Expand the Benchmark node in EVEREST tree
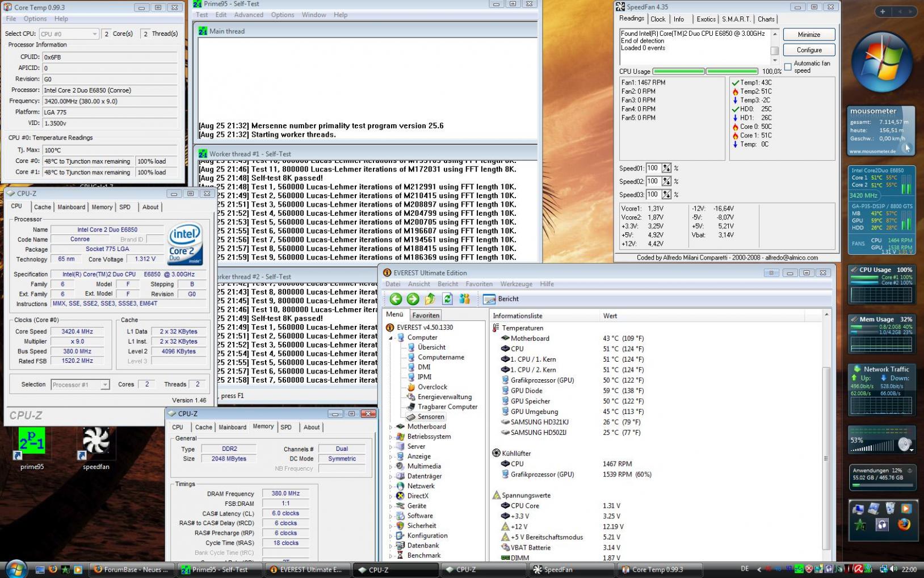924x578 pixels. [x=391, y=556]
